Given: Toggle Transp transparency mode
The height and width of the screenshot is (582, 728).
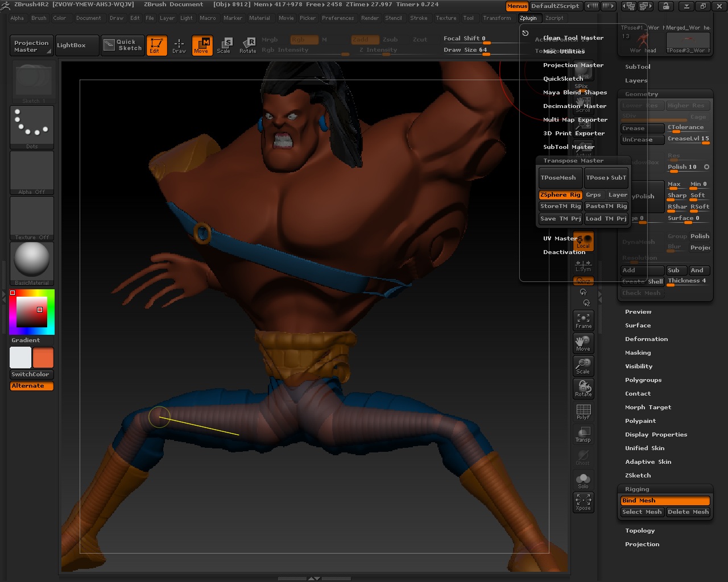Looking at the screenshot, I should pos(583,434).
